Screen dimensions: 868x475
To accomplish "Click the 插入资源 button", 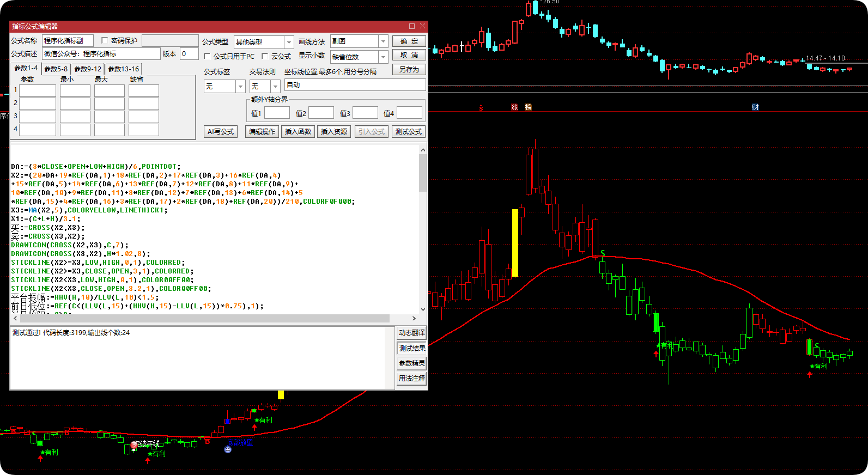I will 334,131.
